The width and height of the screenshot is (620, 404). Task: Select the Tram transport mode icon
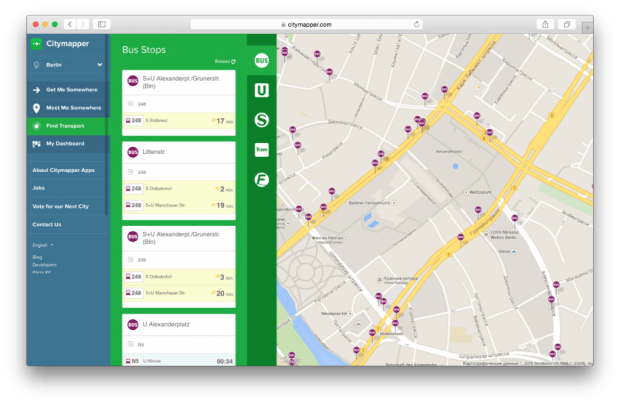(x=261, y=150)
